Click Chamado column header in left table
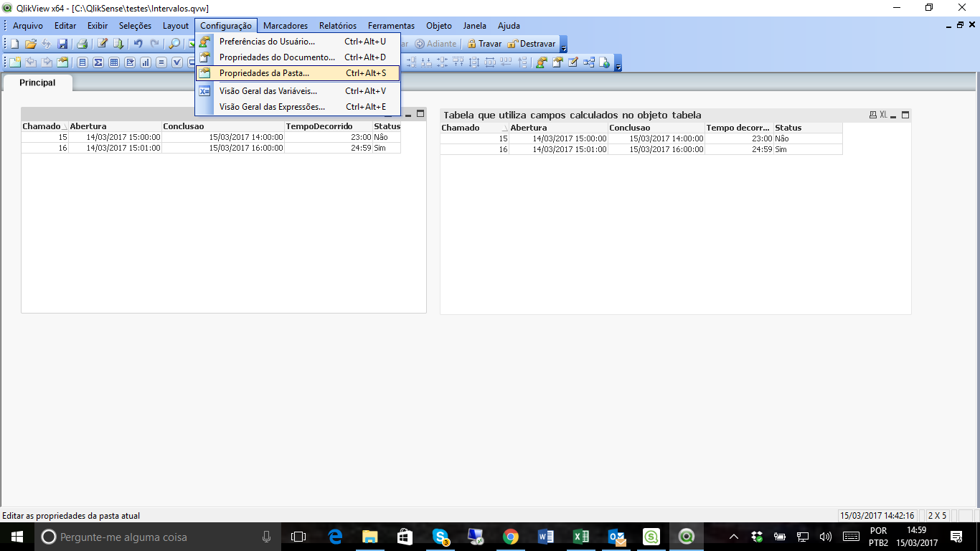Screen dimensions: 980x551 (x=44, y=126)
